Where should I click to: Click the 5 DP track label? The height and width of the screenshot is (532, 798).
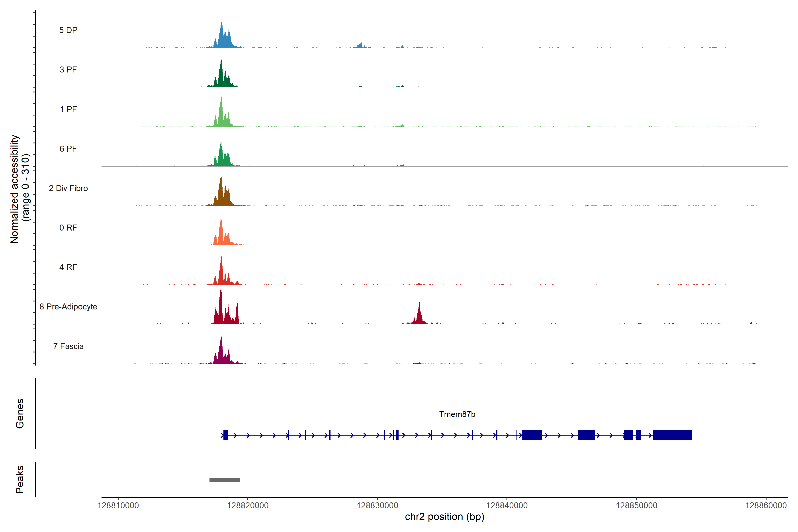(68, 30)
